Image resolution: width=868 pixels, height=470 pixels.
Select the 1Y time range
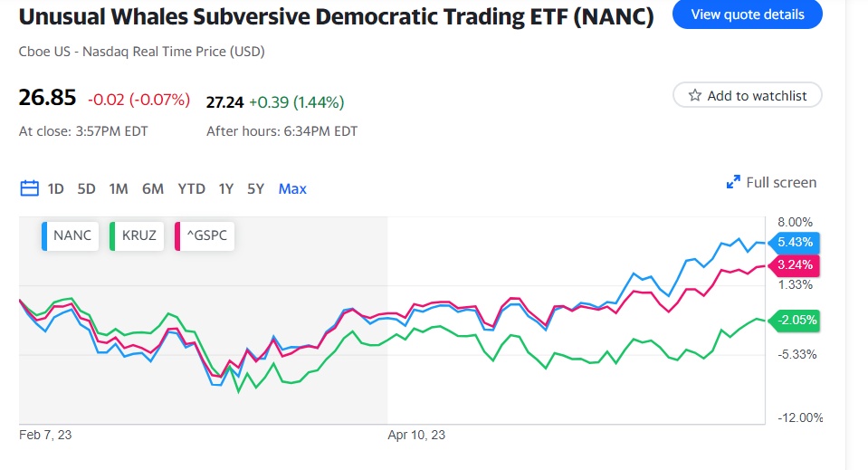[226, 188]
